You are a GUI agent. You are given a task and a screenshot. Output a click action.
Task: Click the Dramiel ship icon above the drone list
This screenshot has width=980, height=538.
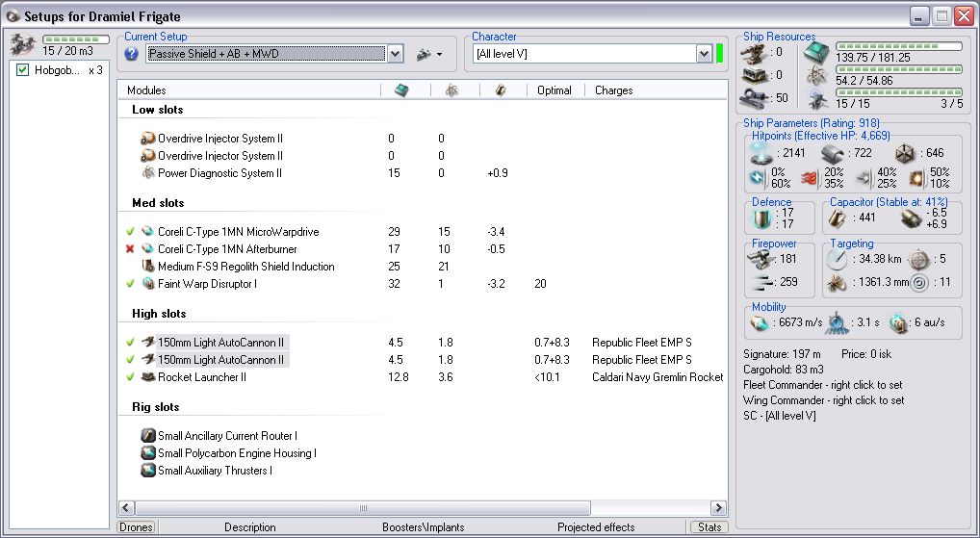(24, 44)
